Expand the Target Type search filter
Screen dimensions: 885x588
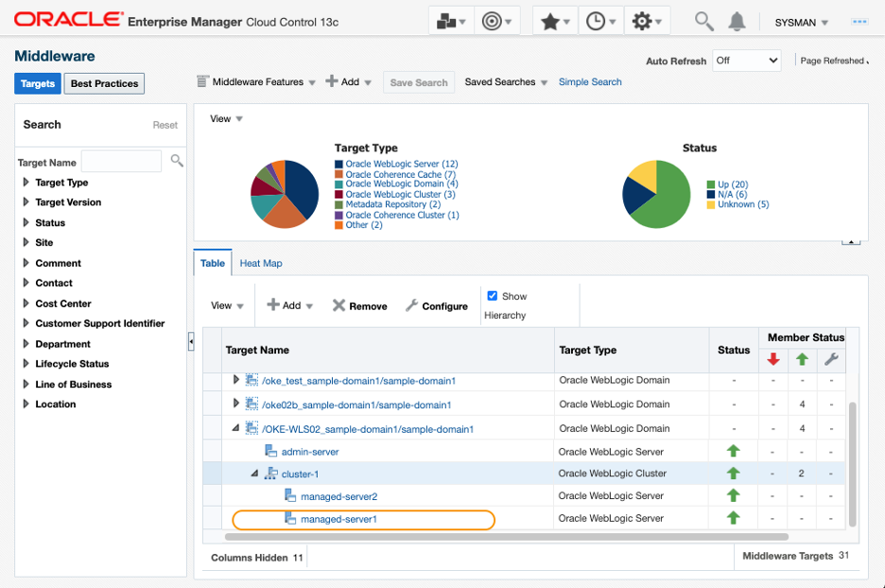[26, 182]
